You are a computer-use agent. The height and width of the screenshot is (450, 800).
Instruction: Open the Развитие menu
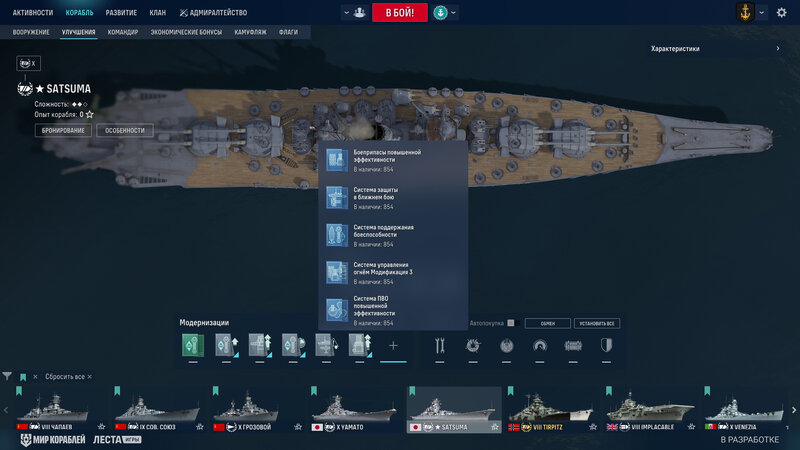pos(121,13)
